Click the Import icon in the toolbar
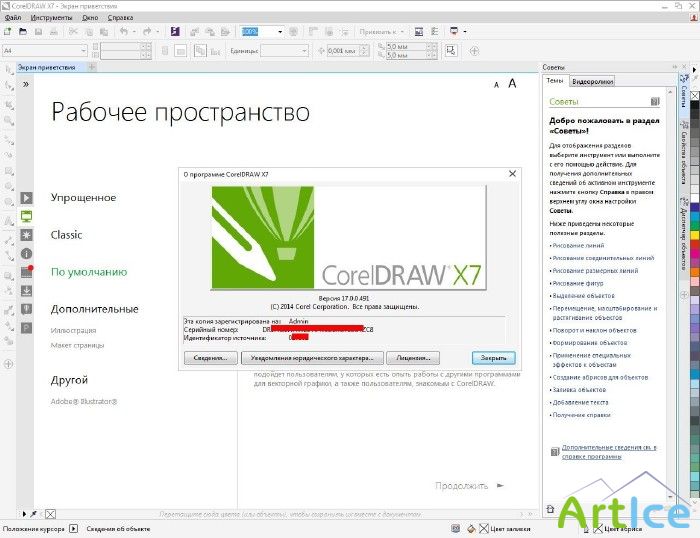Screen dimensions: 700x538 (x=195, y=32)
